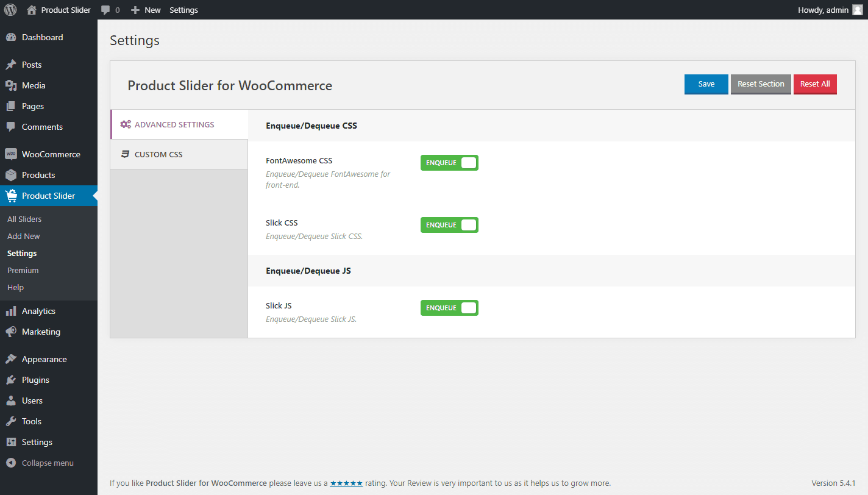
Task: Open the comments bubble icon in admin bar
Action: point(105,10)
